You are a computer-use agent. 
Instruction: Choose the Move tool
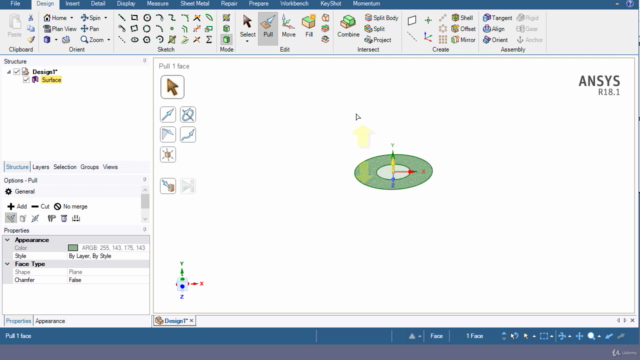(288, 27)
